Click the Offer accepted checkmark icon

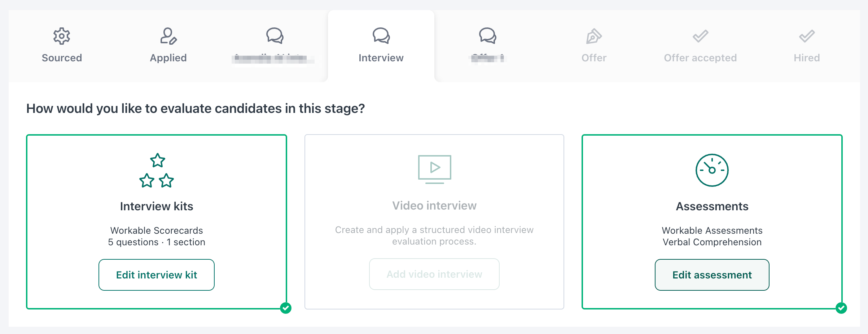(x=700, y=36)
